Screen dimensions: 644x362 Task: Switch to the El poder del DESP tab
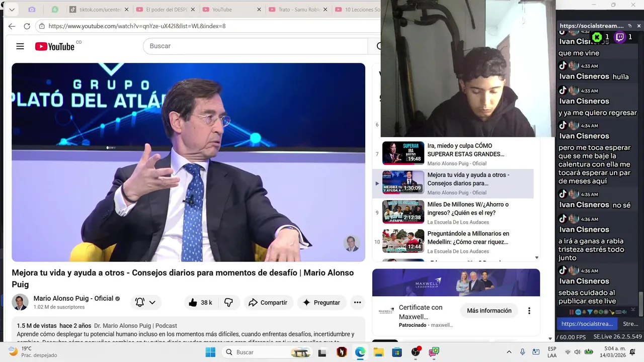coord(166,10)
